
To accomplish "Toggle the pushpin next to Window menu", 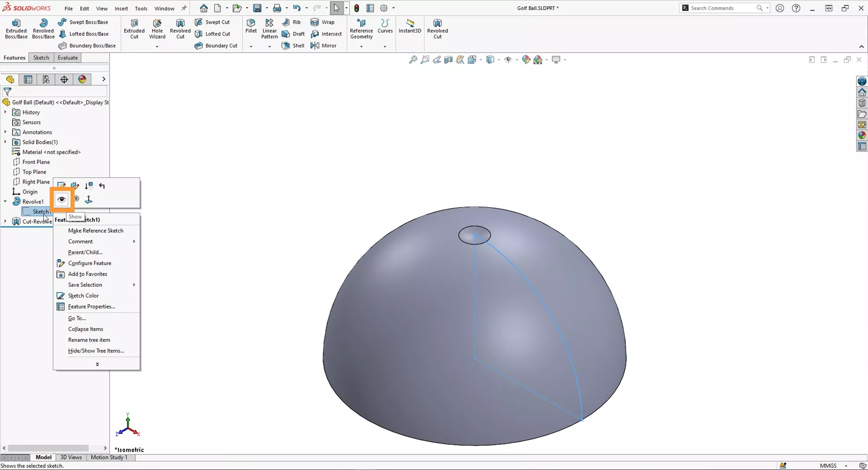I will (184, 8).
